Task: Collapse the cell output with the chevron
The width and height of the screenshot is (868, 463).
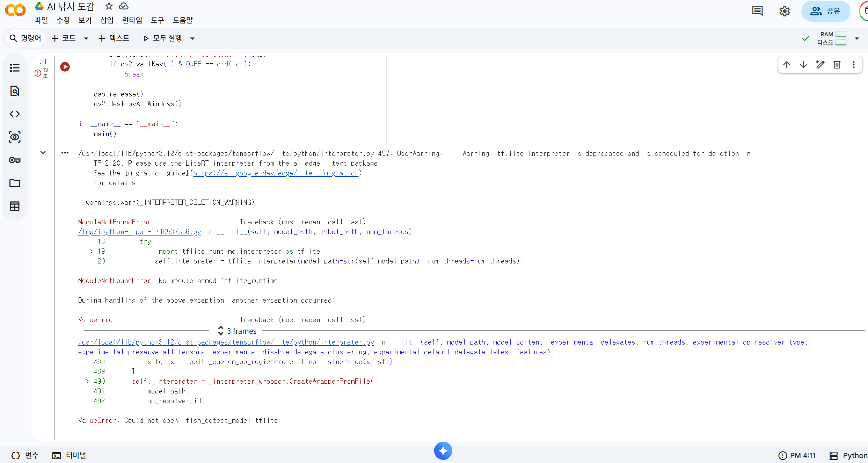Action: point(43,152)
